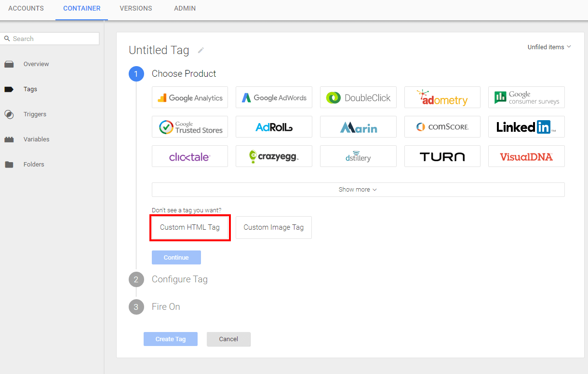
Task: Open the Tags sidebar item
Action: (30, 89)
